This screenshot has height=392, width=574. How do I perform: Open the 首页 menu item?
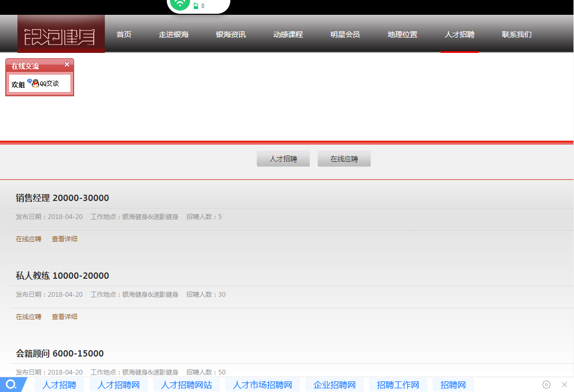[x=124, y=34]
